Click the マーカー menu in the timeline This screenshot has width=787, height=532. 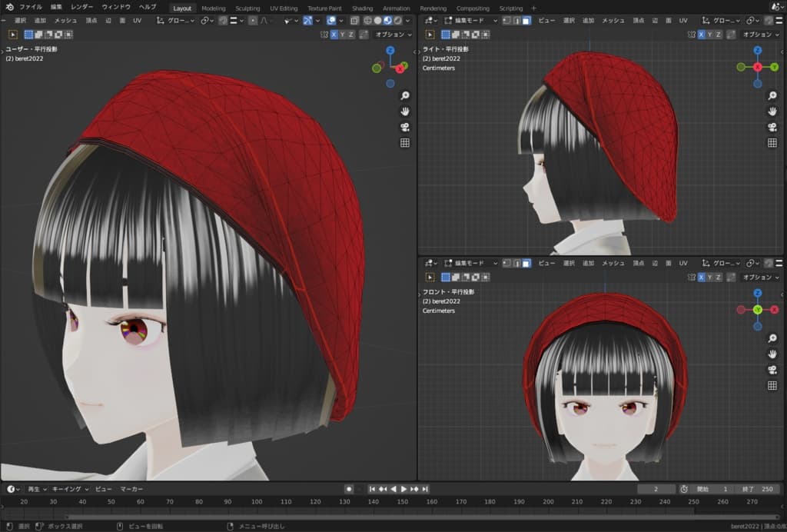click(x=131, y=489)
